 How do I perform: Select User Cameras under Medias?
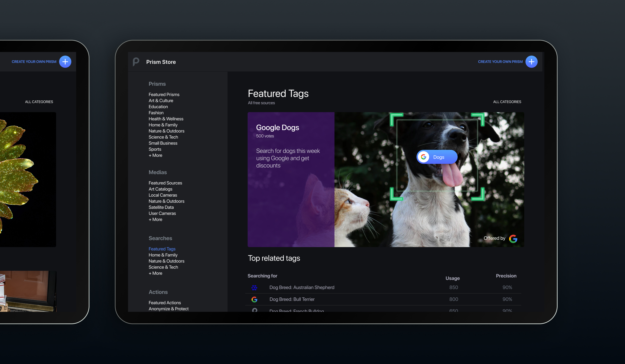click(x=162, y=213)
